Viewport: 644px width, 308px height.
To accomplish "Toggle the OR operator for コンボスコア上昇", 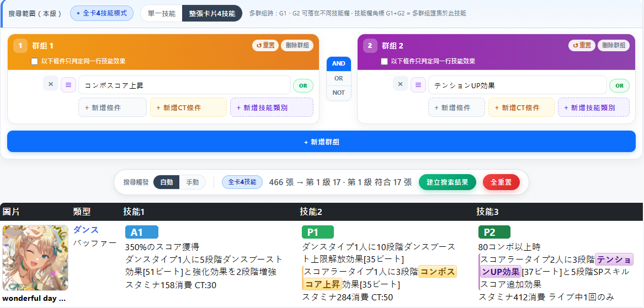I will [x=303, y=86].
